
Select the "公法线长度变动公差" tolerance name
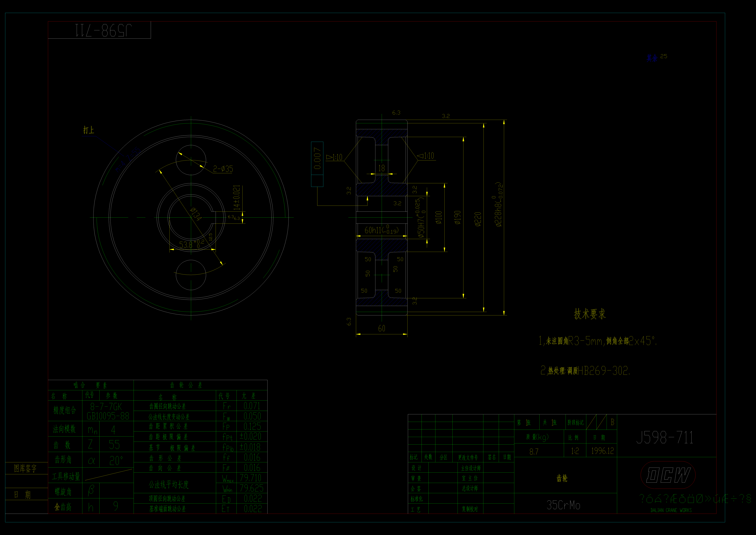click(169, 417)
